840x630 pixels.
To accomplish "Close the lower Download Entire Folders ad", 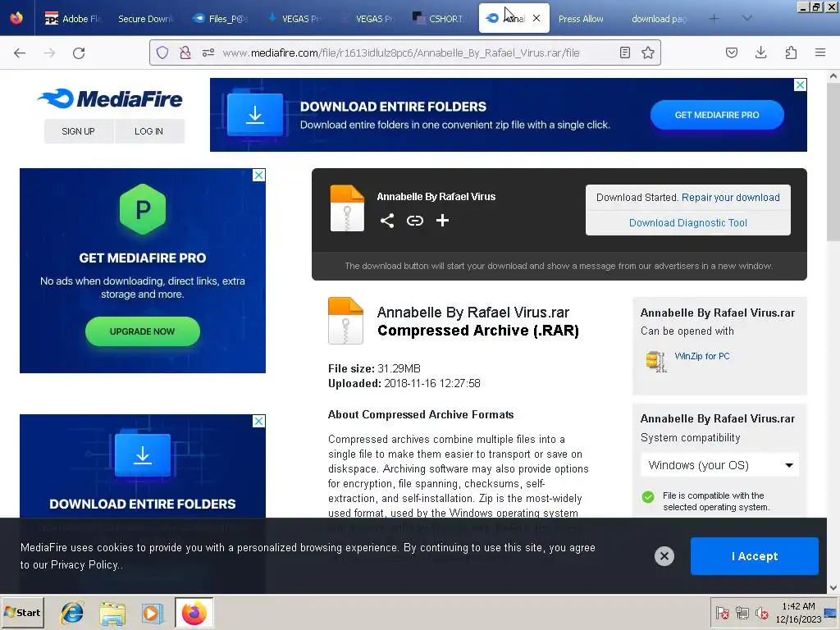I will 258,421.
